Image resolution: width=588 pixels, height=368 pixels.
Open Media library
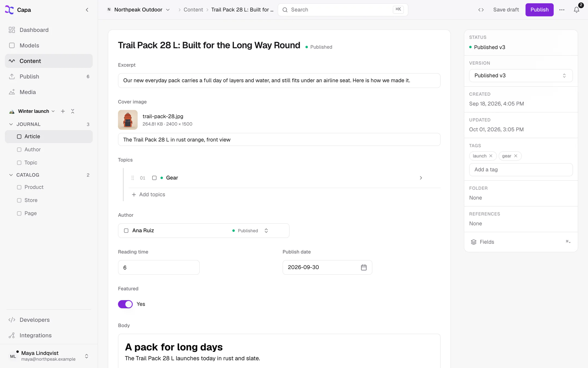49,92
